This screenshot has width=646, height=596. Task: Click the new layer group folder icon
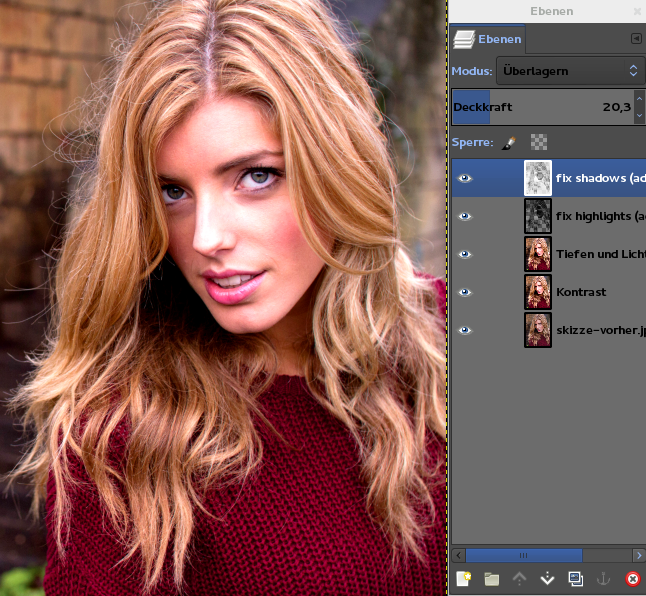[491, 578]
